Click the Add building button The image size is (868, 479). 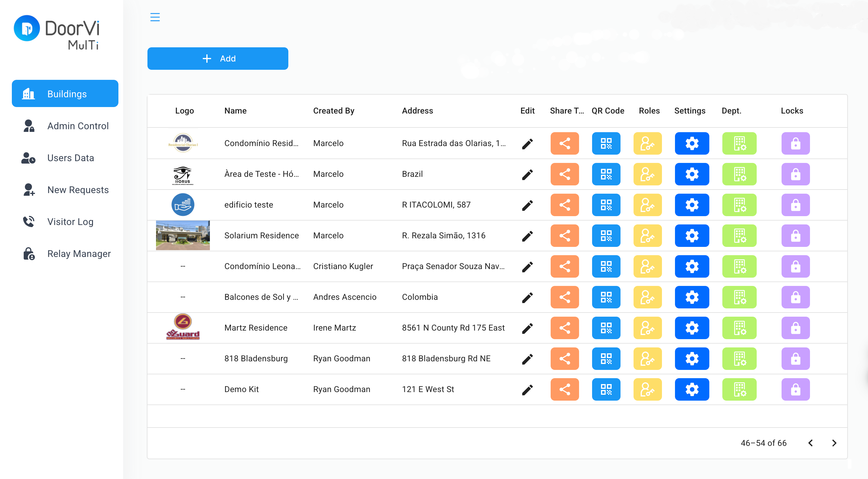(217, 59)
